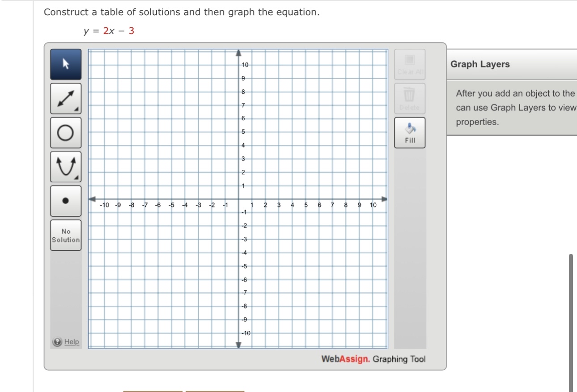Select the arrow selection tool
Screen dimensions: 577x392
click(x=65, y=63)
